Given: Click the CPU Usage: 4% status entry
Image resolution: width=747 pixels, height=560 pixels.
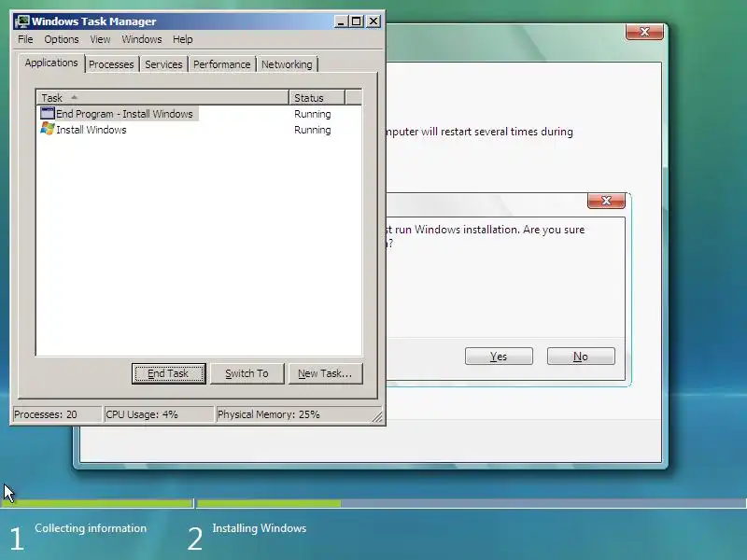Looking at the screenshot, I should click(158, 414).
